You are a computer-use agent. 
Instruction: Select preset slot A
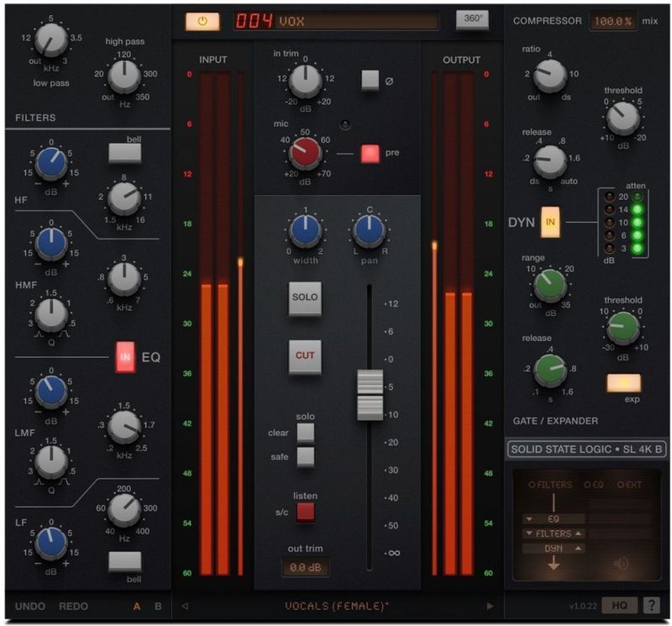tap(137, 607)
